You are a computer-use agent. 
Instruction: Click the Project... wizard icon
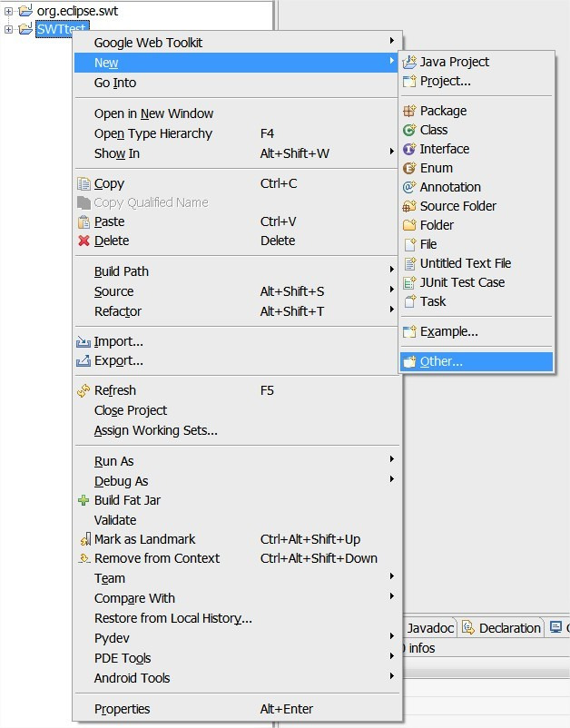coord(409,82)
